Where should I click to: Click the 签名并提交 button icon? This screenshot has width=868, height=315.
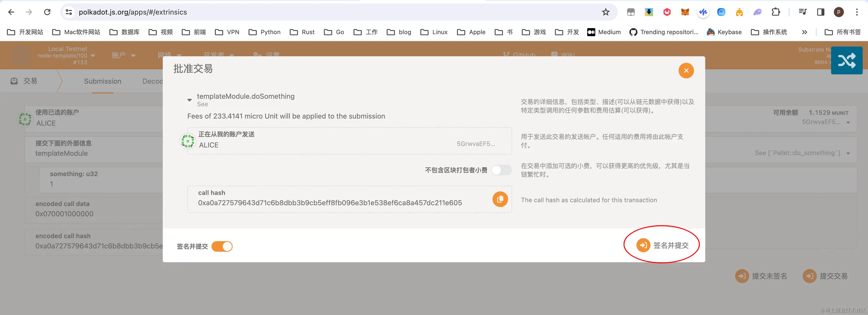point(643,245)
